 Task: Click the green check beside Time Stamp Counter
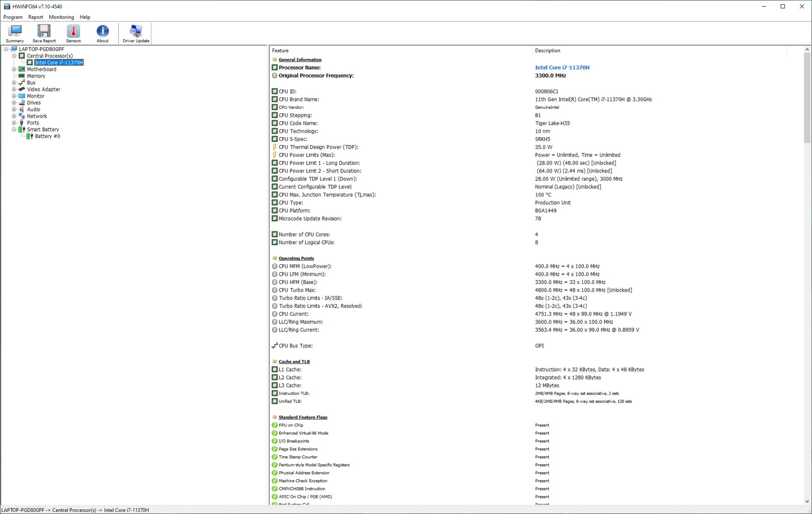tap(275, 457)
